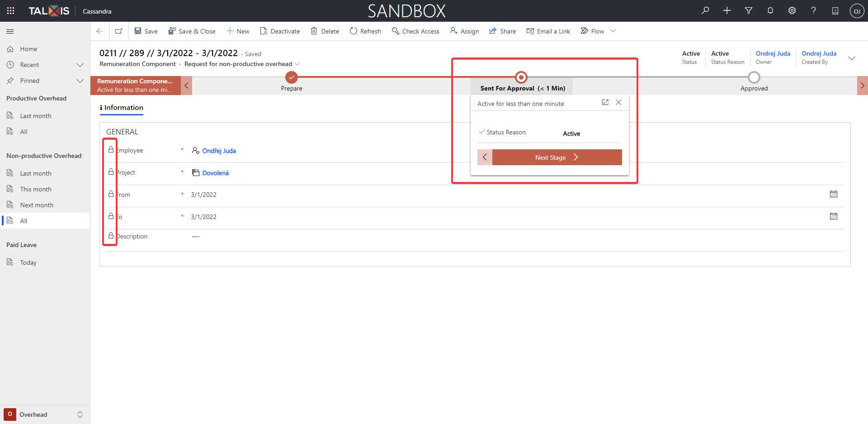Select the Sent For Approval stage circle

tap(521, 77)
